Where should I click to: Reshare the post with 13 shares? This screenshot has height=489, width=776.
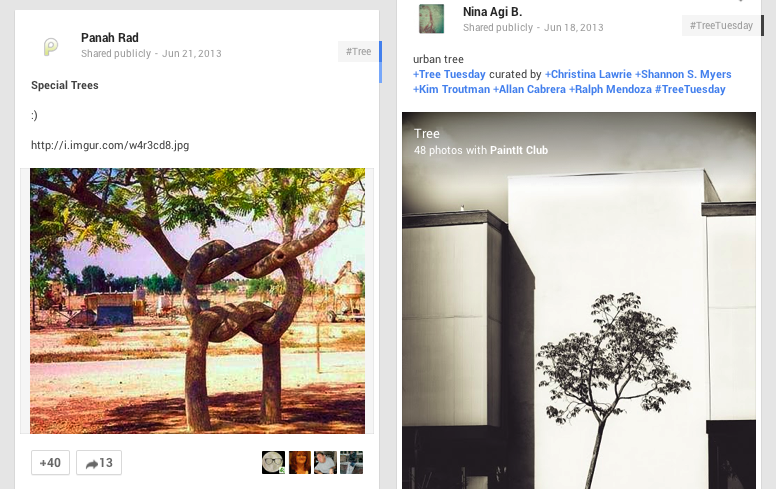[99, 463]
